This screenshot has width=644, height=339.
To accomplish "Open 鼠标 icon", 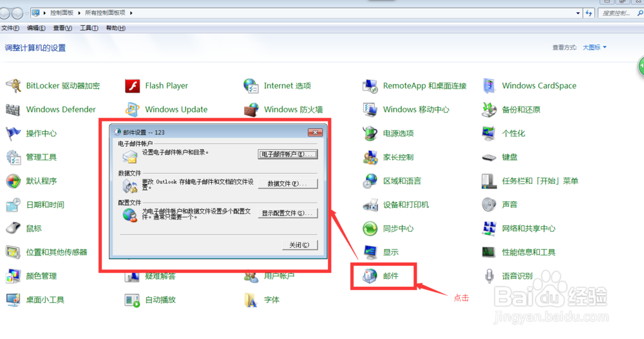I will point(13,228).
